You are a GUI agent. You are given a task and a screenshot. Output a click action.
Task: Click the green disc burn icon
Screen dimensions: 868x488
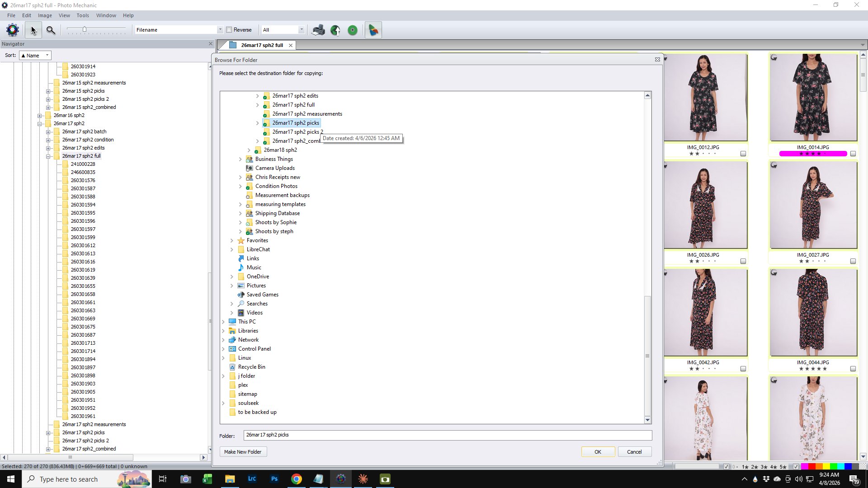353,30
